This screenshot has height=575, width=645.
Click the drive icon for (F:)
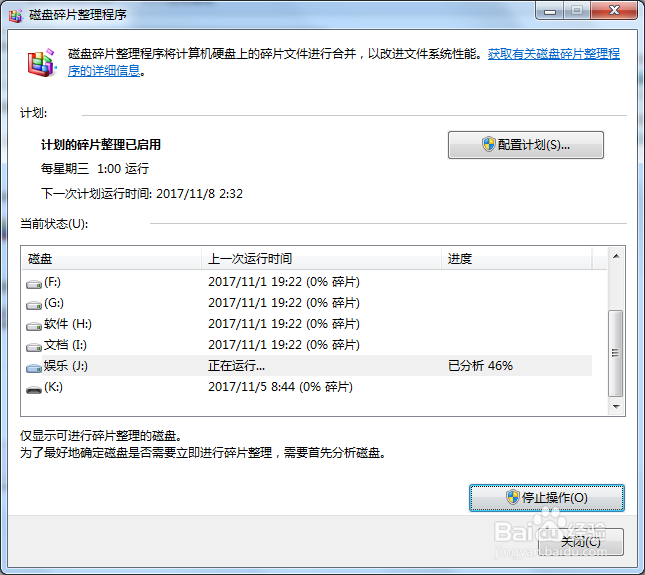34,283
